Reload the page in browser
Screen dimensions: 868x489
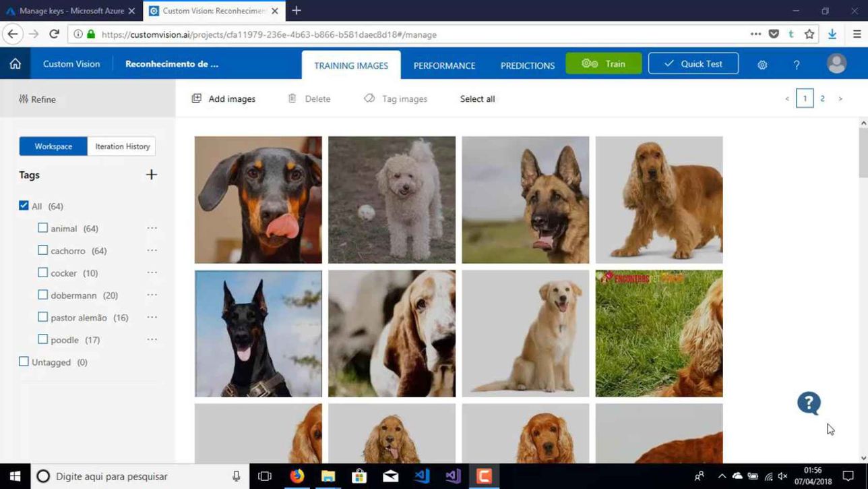pyautogui.click(x=55, y=34)
